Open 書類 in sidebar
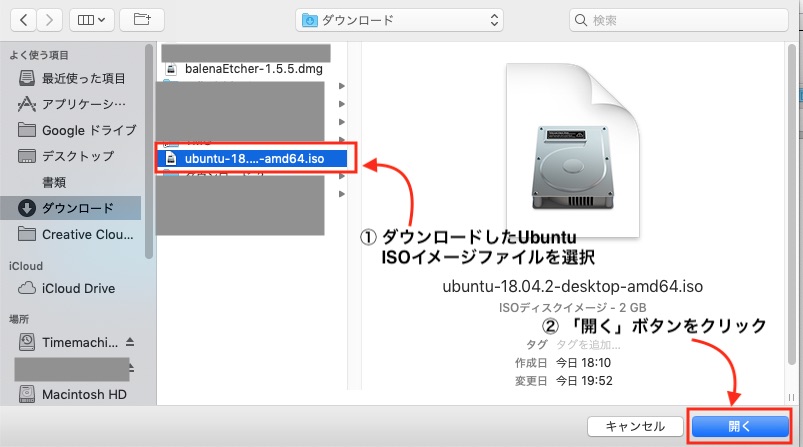 point(54,182)
